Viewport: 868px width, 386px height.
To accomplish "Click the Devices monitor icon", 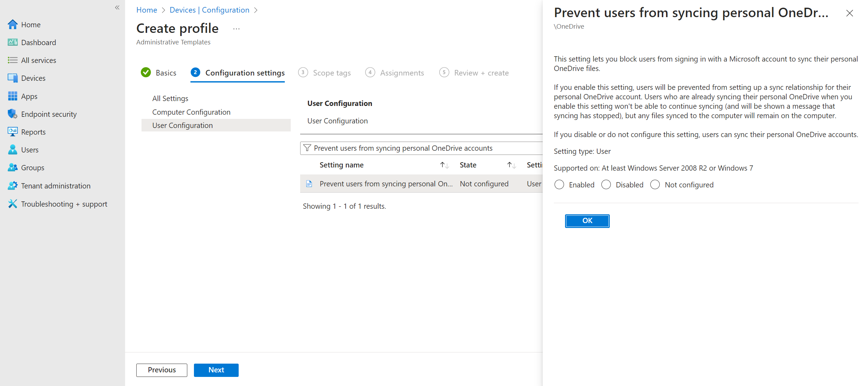I will coord(13,78).
